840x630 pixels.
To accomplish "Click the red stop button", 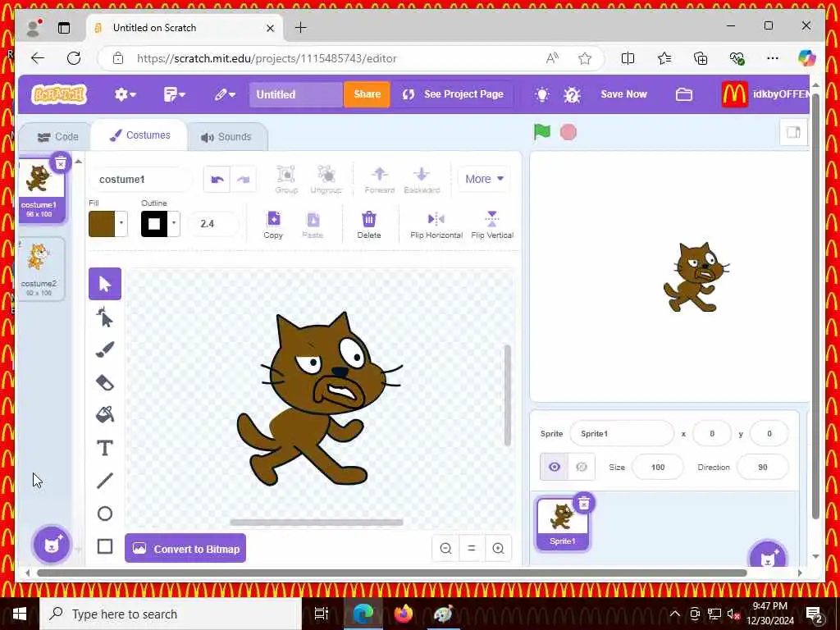I will [x=568, y=132].
